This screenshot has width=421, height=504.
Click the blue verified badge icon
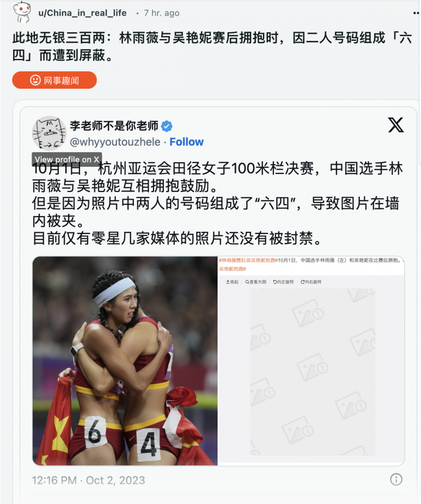click(x=166, y=126)
